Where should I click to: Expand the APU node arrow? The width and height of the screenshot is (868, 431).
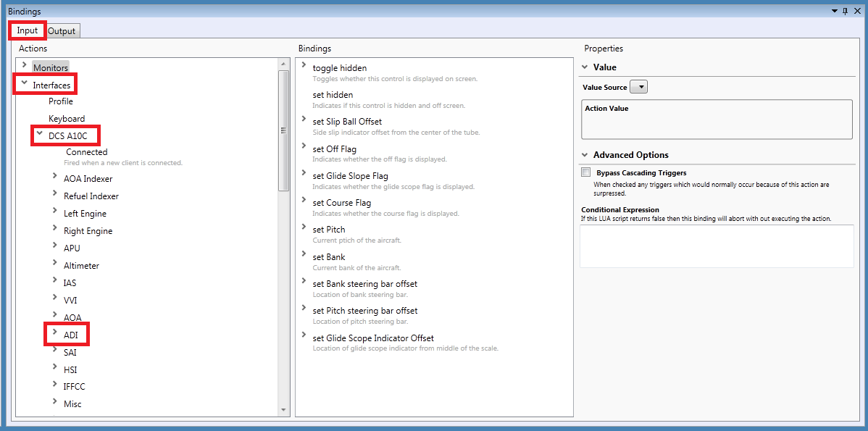[55, 245]
